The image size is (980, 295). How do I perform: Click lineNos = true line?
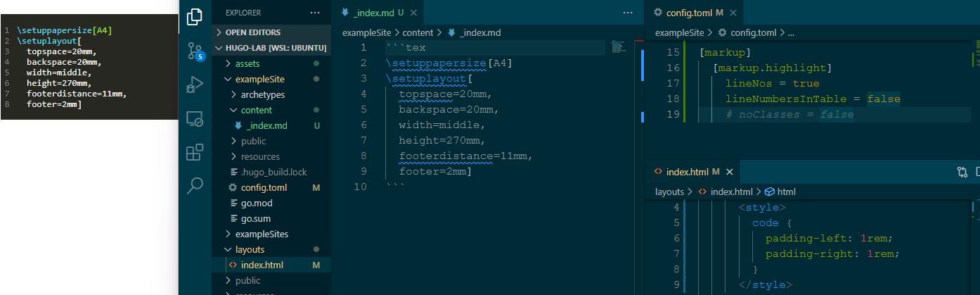(773, 83)
